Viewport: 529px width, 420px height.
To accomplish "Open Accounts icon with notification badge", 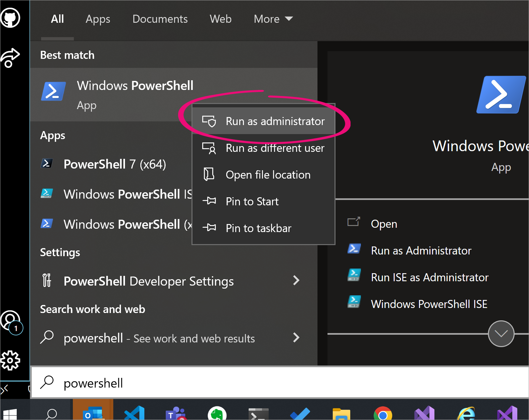I will (x=11, y=321).
